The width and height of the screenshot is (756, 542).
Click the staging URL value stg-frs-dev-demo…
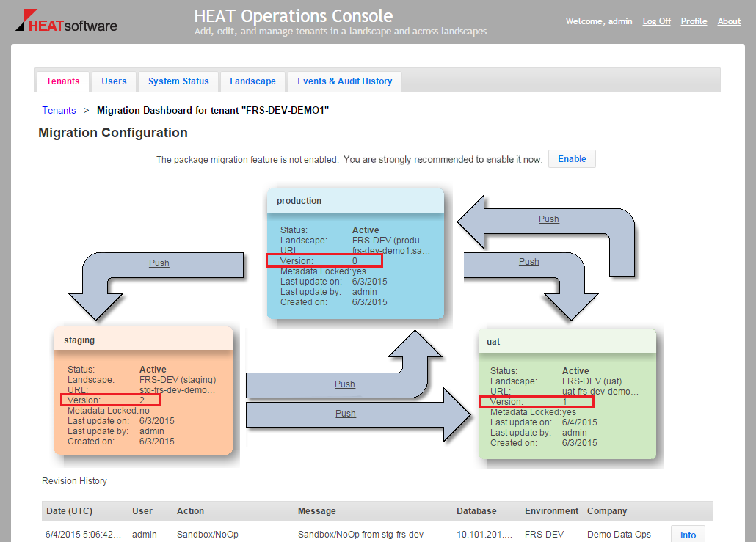pos(178,390)
